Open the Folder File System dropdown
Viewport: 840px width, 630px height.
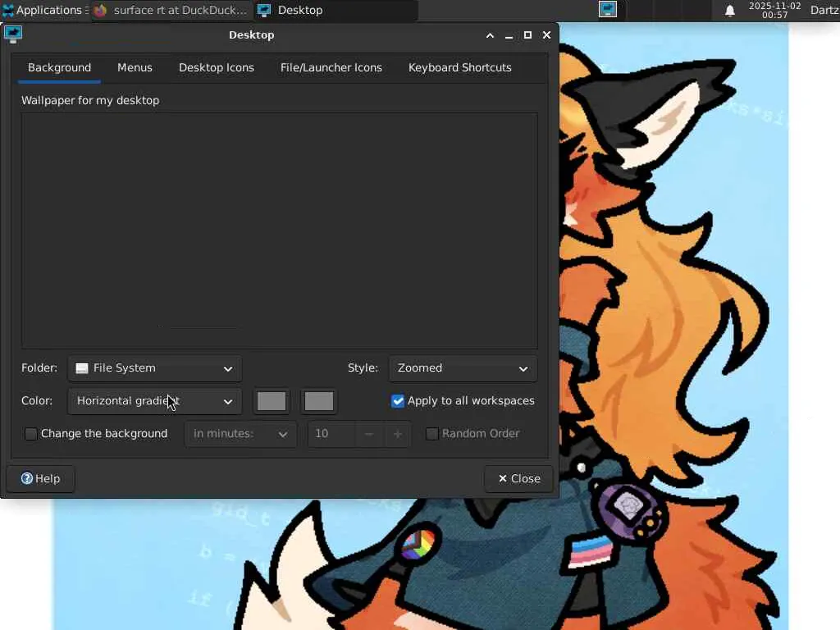(154, 368)
